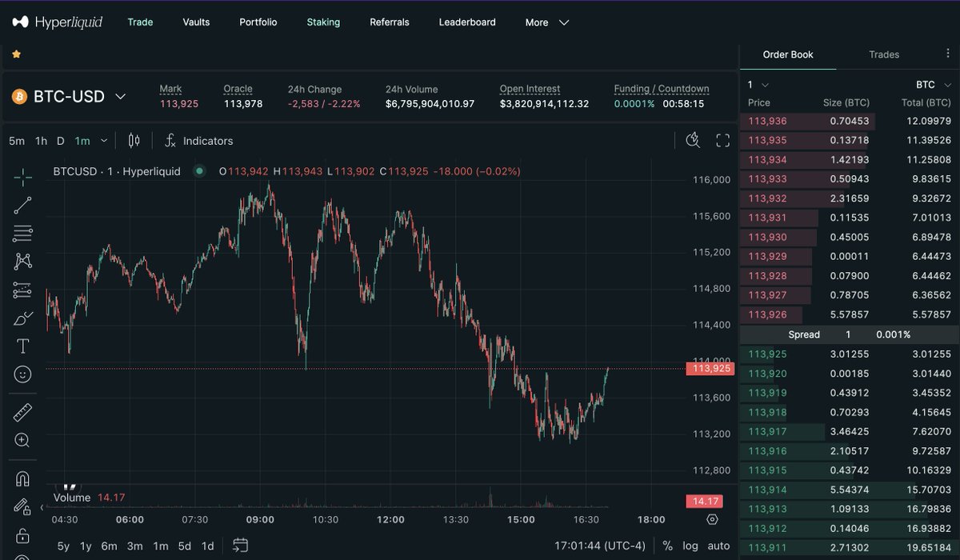The width and height of the screenshot is (960, 560).
Task: Activate the zoom in tool
Action: (23, 441)
